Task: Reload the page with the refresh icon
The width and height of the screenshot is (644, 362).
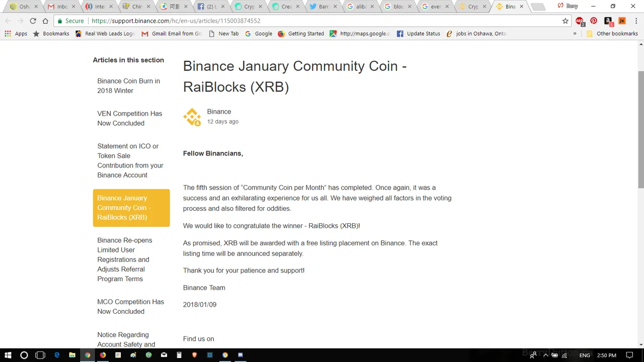Action: (33, 21)
